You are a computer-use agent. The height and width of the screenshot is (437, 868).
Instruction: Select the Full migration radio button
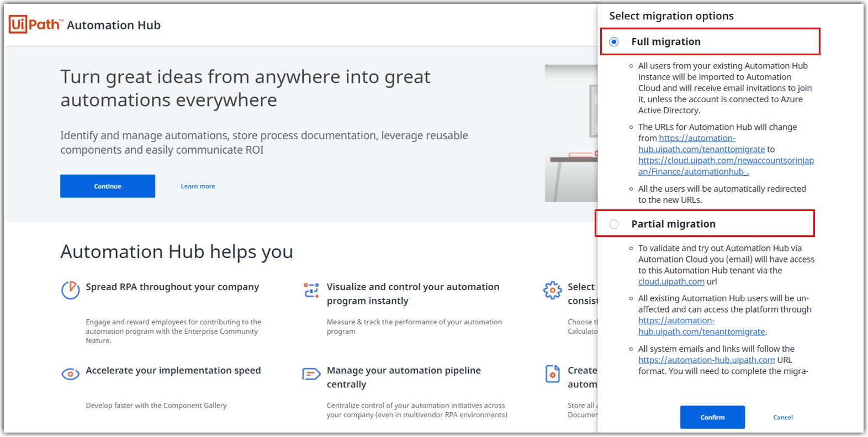point(614,42)
